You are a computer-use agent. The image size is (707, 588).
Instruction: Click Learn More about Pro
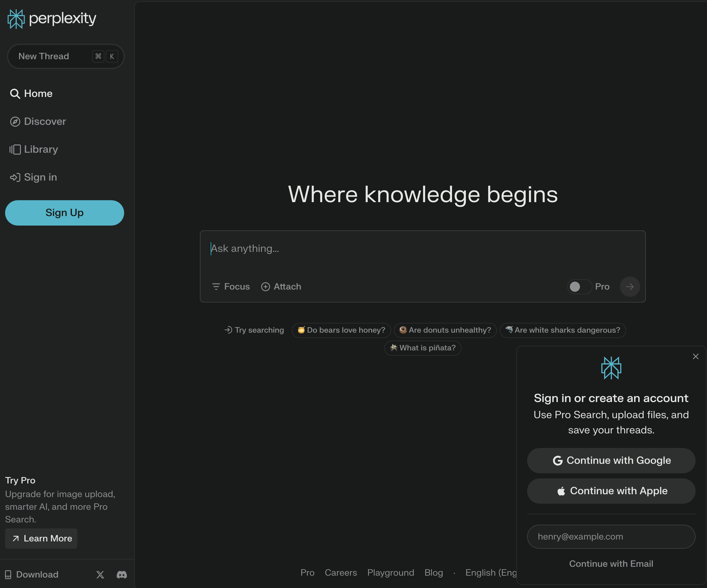coord(41,539)
